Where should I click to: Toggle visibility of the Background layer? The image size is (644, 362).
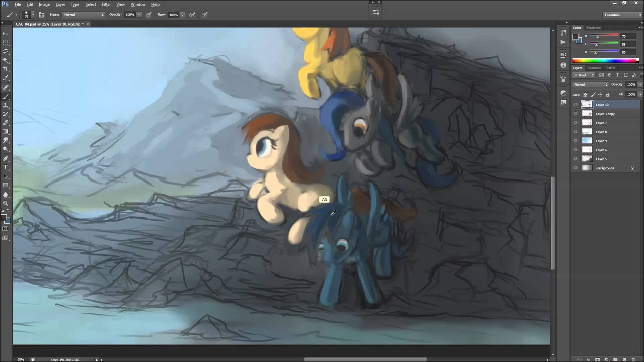pyautogui.click(x=575, y=168)
